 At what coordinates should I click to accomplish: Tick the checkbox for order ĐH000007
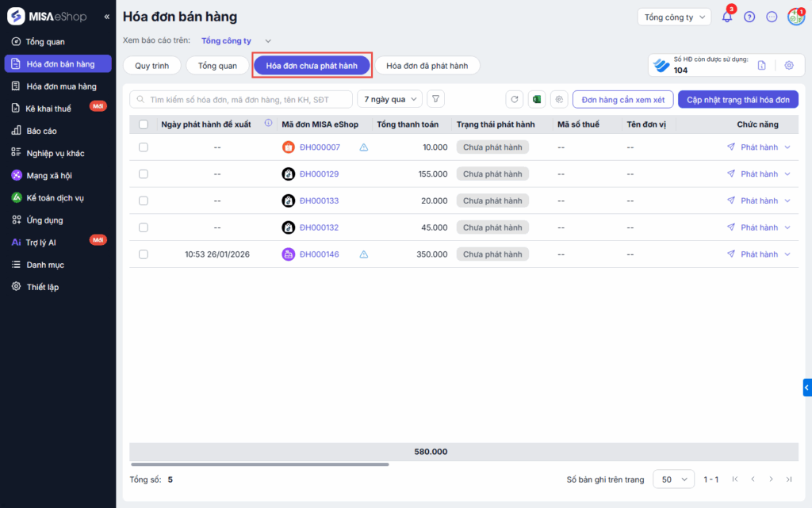(144, 147)
